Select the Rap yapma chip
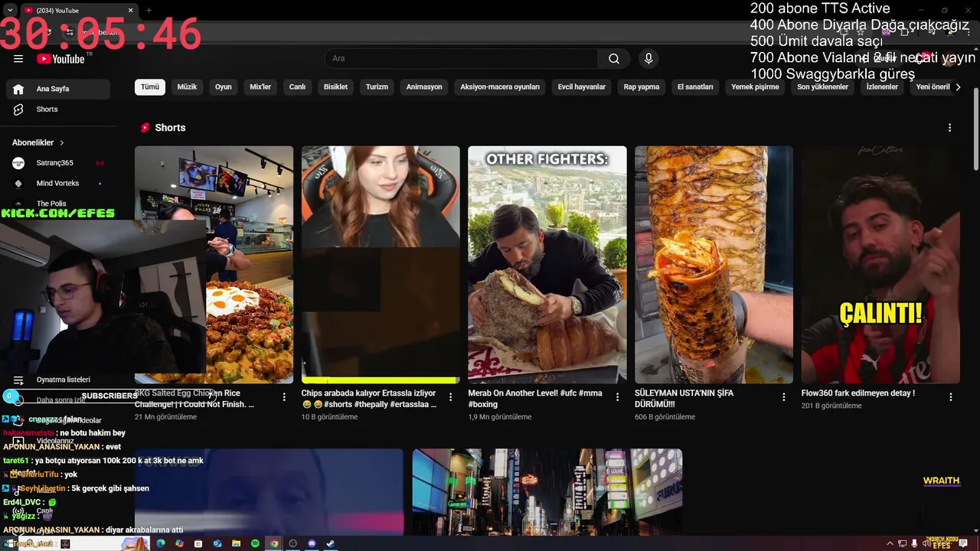980x551 pixels. [642, 87]
